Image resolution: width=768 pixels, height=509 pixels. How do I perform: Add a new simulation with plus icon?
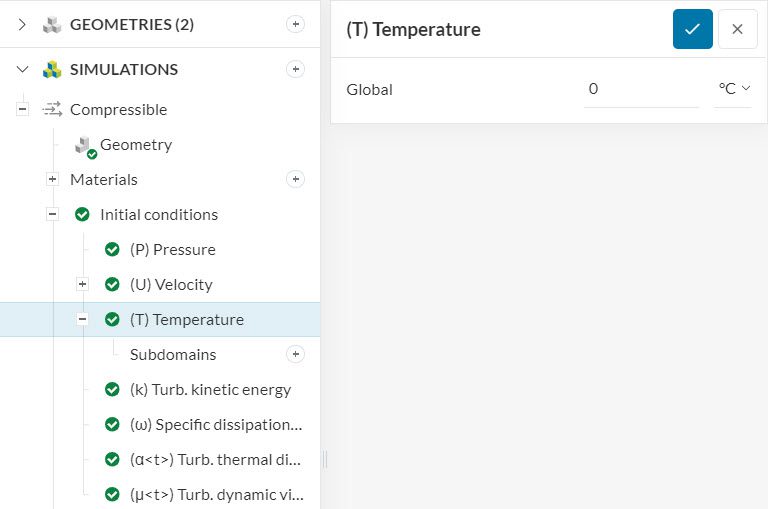click(x=295, y=69)
